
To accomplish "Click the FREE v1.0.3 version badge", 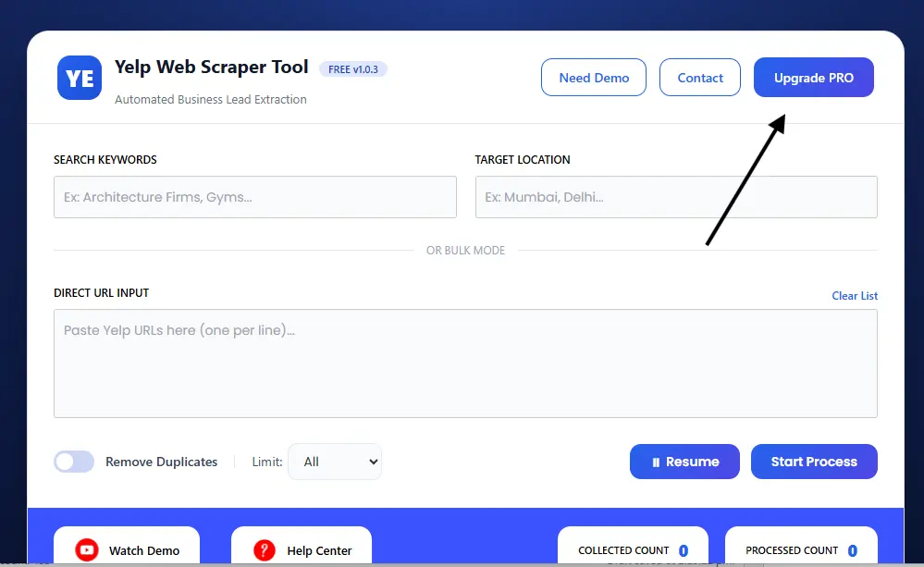I will click(353, 69).
